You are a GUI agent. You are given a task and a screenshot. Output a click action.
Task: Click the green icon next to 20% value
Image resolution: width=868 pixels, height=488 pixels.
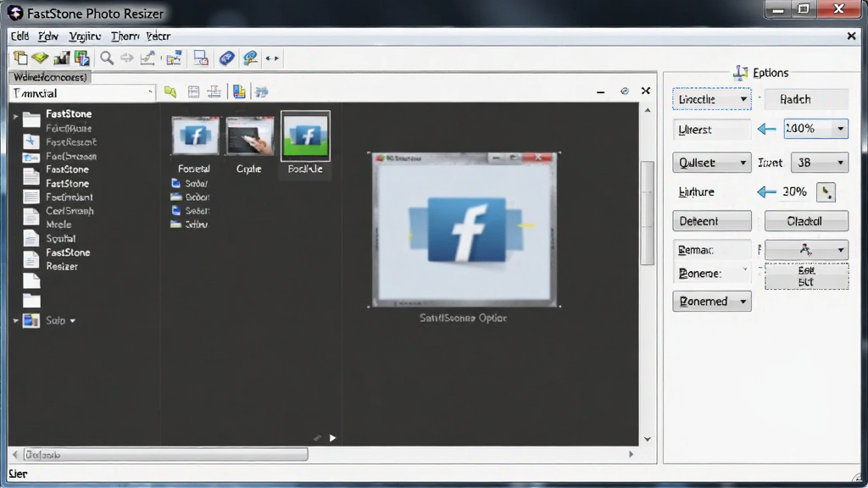click(x=826, y=192)
